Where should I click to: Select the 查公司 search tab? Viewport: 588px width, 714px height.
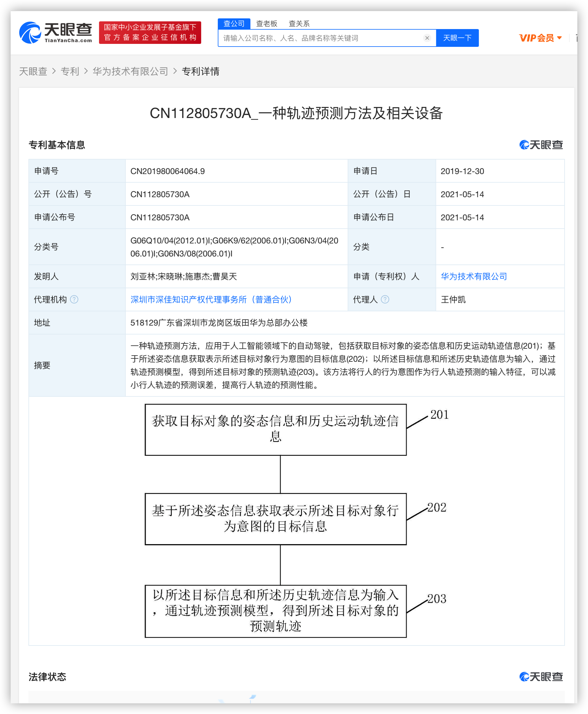pos(234,23)
